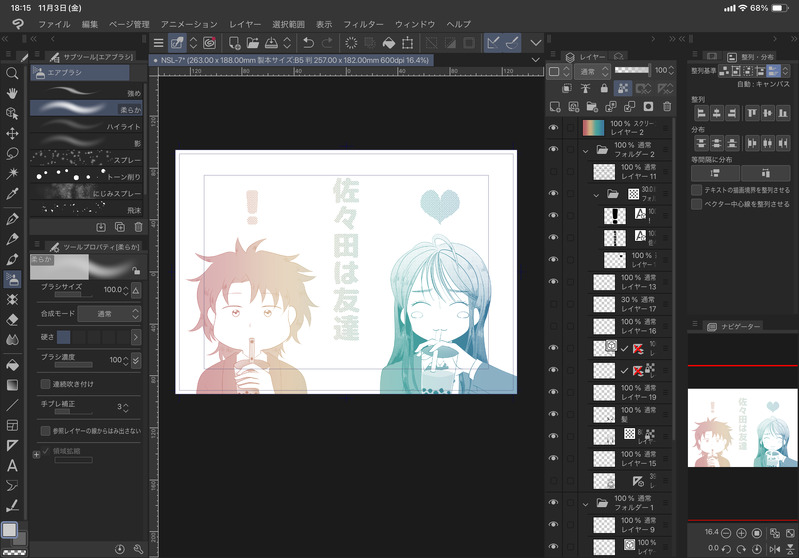Viewport: 799px width, 558px height.
Task: Click the Align left edges icon
Action: [x=702, y=113]
